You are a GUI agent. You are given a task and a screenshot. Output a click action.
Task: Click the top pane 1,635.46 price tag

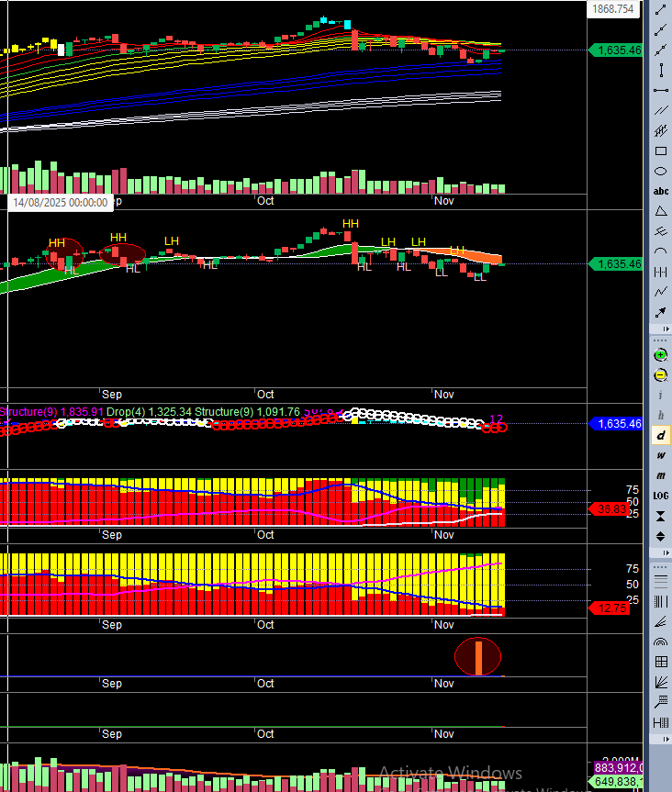click(616, 50)
